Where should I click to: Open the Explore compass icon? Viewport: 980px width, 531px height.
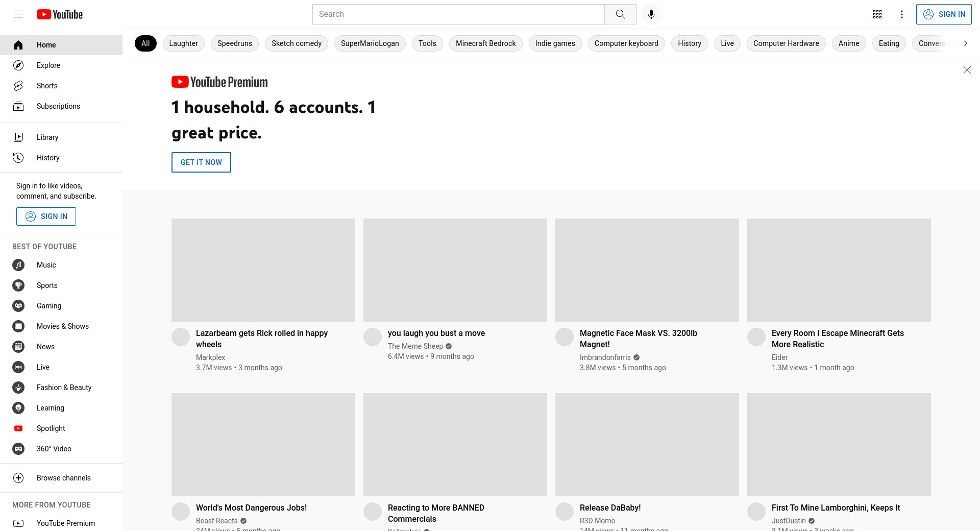[x=18, y=65]
